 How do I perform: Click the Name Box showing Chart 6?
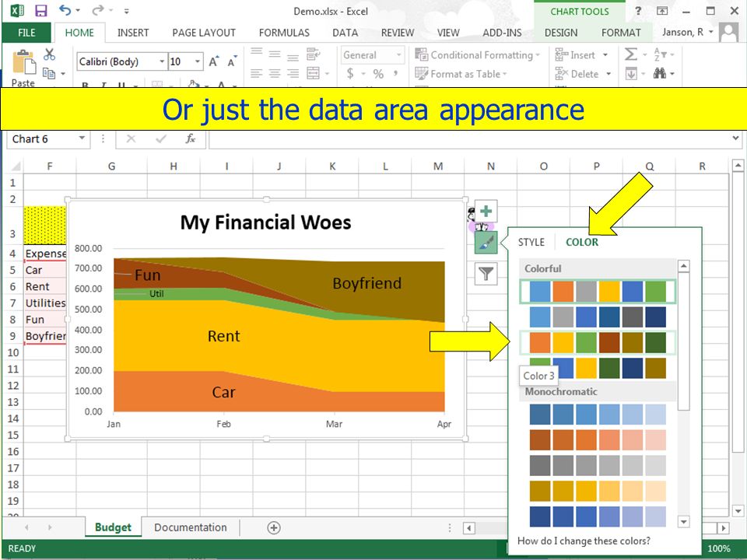[x=42, y=138]
